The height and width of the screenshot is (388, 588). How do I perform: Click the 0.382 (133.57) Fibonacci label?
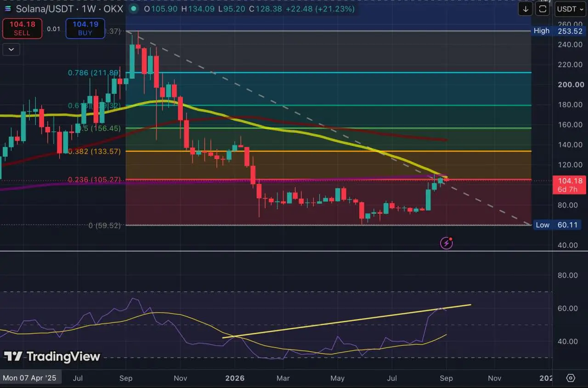coord(94,151)
